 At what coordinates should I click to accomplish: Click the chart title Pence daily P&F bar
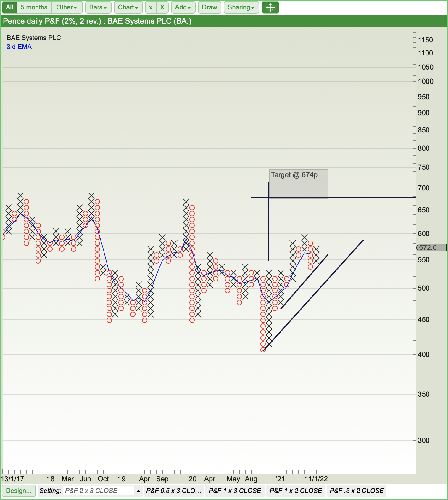coord(224,21)
